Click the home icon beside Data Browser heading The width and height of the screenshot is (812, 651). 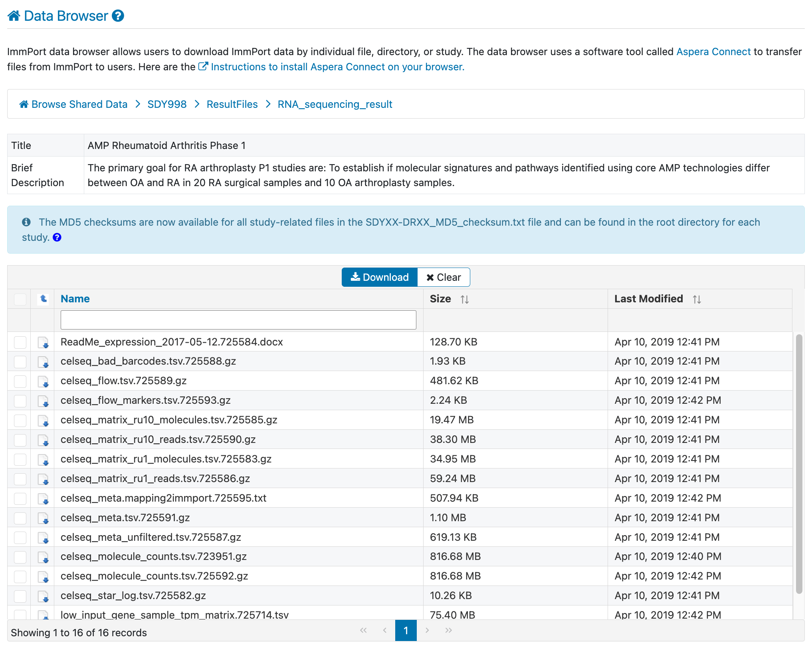(14, 16)
